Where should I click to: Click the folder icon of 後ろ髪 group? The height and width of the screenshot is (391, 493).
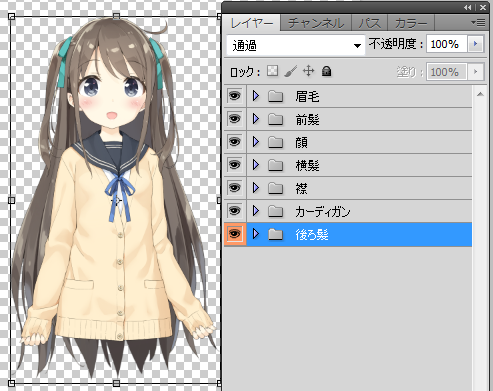tap(275, 234)
